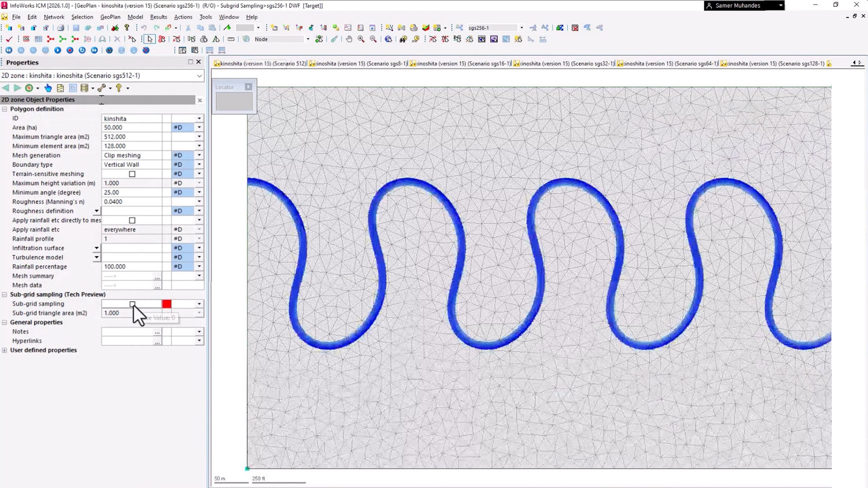
Task: Click the measure ruler tool icon
Action: [231, 39]
